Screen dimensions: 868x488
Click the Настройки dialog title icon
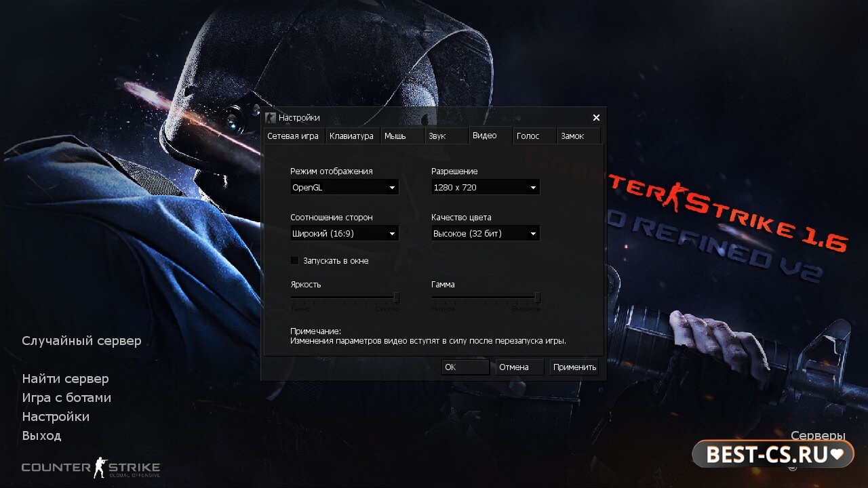click(x=271, y=117)
